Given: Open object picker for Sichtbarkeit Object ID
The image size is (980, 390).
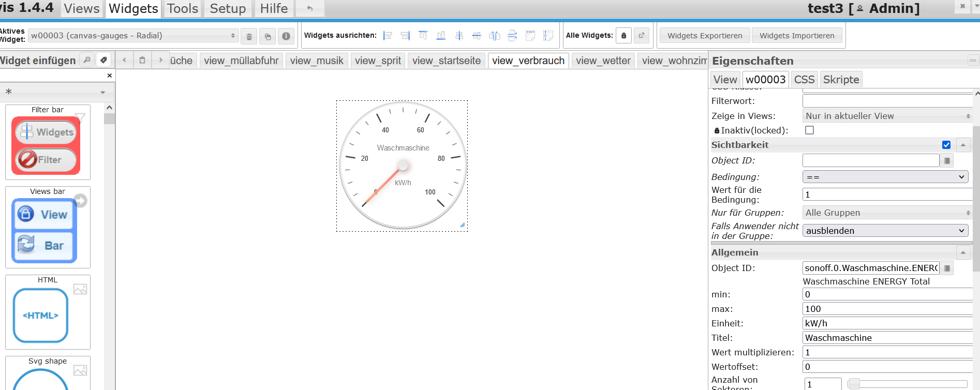Looking at the screenshot, I should (947, 161).
